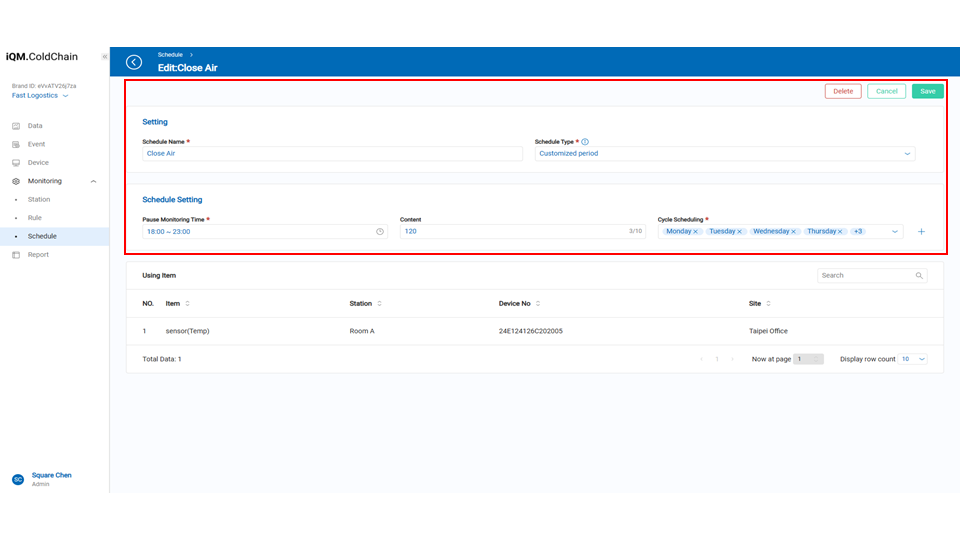This screenshot has height=540, width=960.
Task: Collapse the Monitoring menu section
Action: 93,181
